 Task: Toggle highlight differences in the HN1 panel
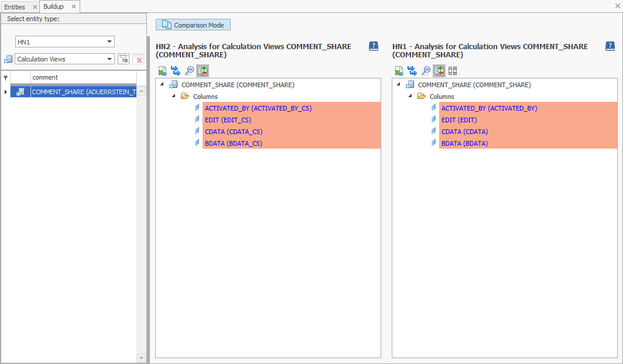[439, 70]
